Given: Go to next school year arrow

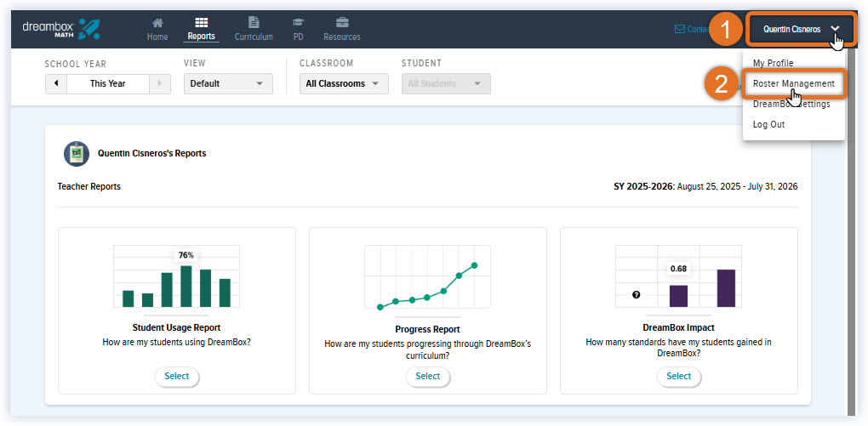Looking at the screenshot, I should pyautogui.click(x=160, y=83).
